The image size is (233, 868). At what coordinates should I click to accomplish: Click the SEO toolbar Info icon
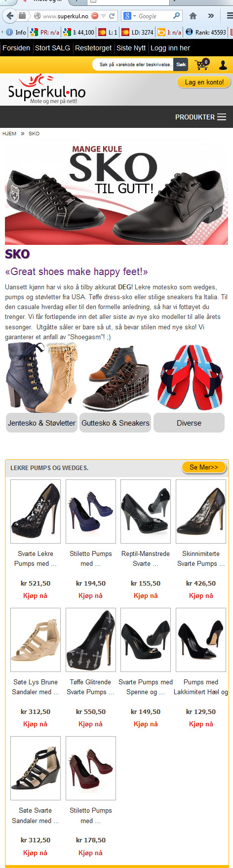(x=9, y=32)
